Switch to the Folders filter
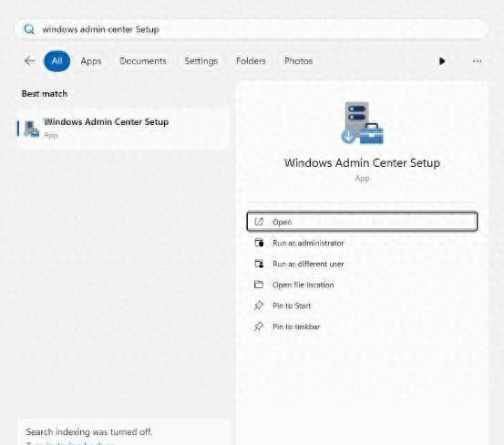The height and width of the screenshot is (445, 504). tap(251, 61)
